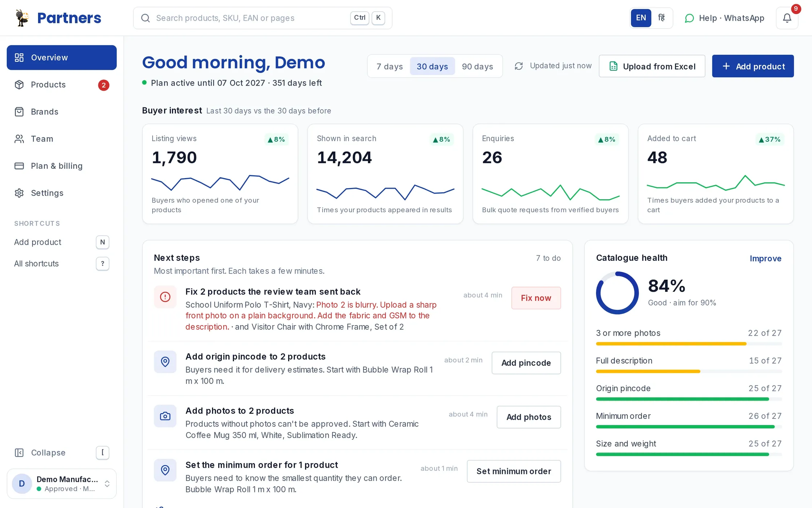The height and width of the screenshot is (508, 812).
Task: Collapse the sidebar
Action: [62, 452]
